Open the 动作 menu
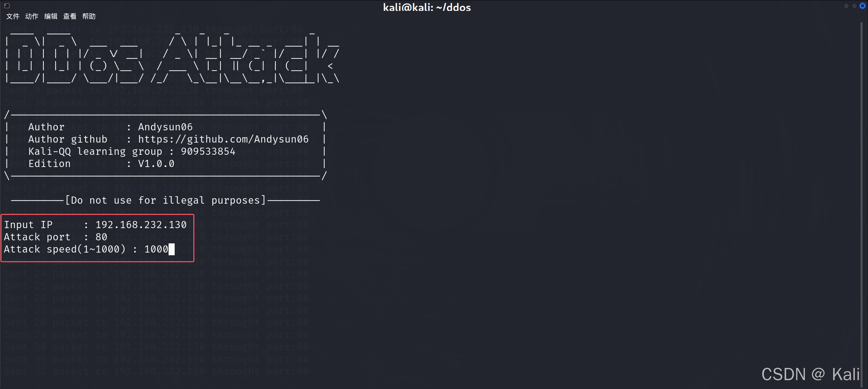 (x=32, y=16)
